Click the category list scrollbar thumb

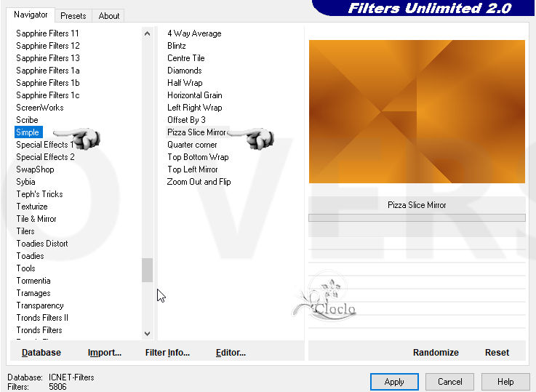point(147,270)
